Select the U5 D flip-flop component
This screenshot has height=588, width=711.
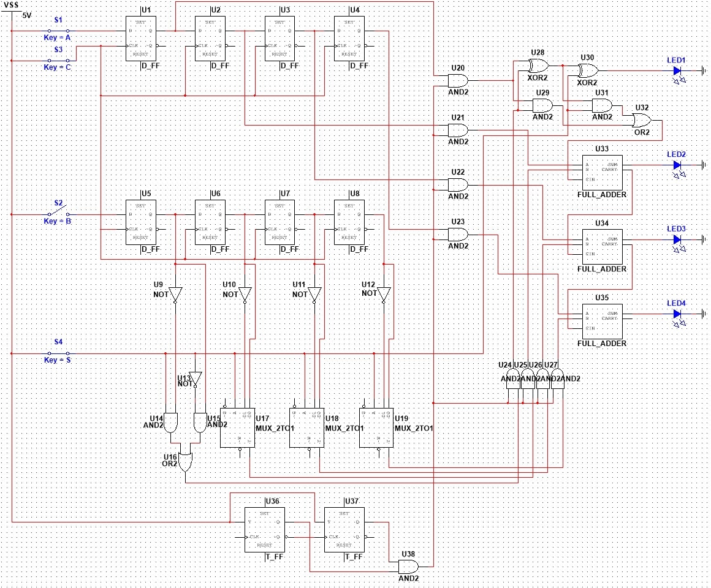(141, 222)
